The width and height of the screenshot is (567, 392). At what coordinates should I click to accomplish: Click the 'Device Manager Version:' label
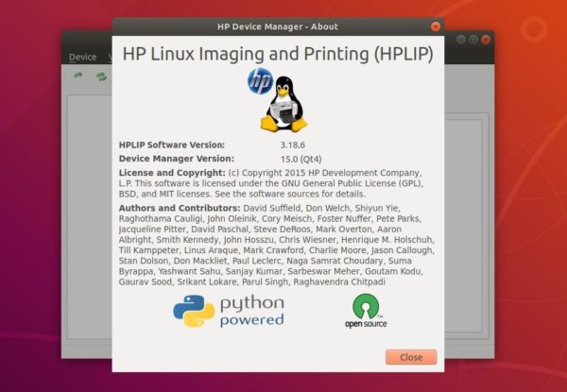click(x=177, y=159)
